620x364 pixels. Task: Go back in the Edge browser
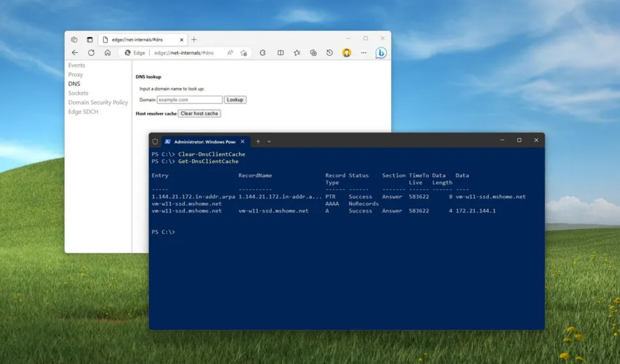click(75, 53)
